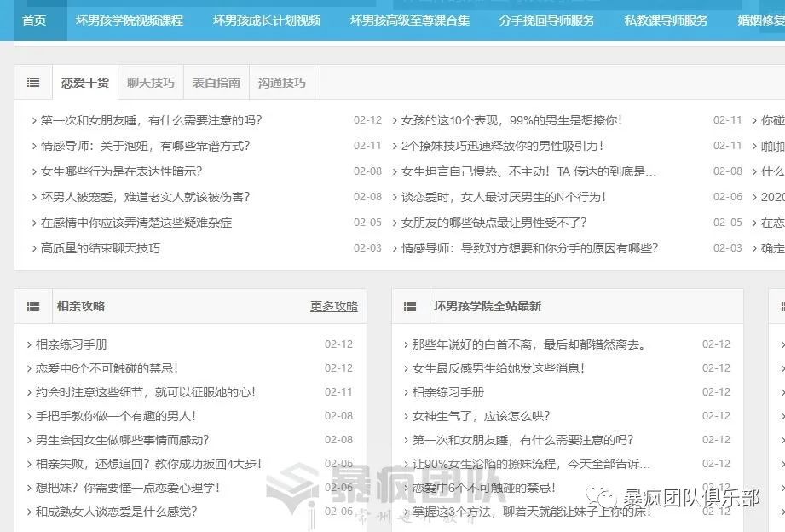Select the 沟通技巧 tab
Screen dimensions: 785x532
pos(281,83)
